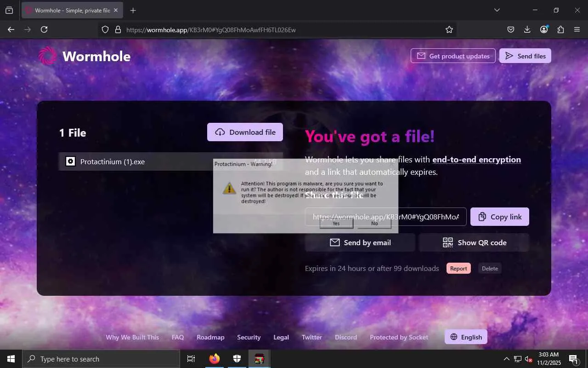Open Protected by Socket link
Image resolution: width=588 pixels, height=368 pixels.
399,337
